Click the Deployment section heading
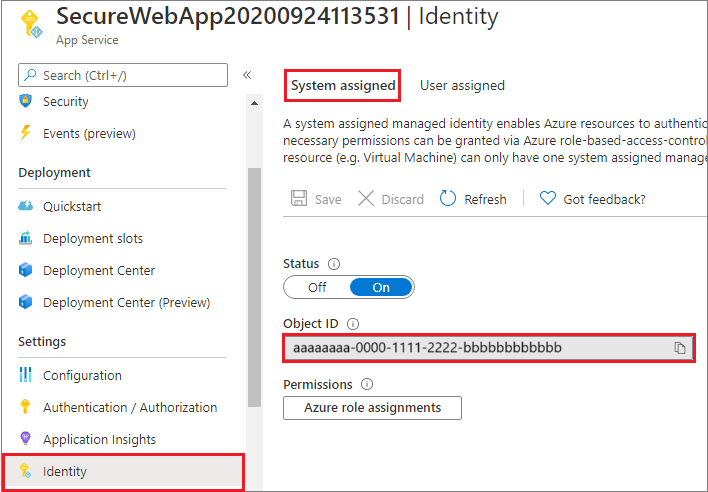 [x=54, y=172]
